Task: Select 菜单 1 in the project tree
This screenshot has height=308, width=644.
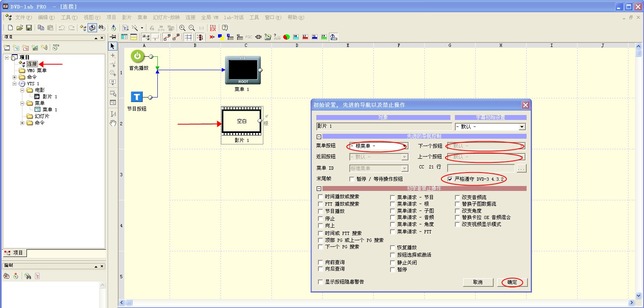Action: (x=50, y=110)
